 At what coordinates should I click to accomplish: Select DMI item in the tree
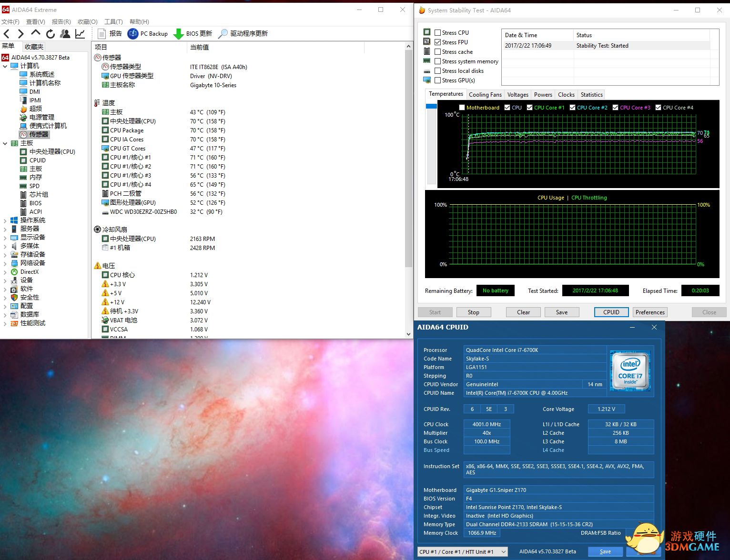(30, 91)
